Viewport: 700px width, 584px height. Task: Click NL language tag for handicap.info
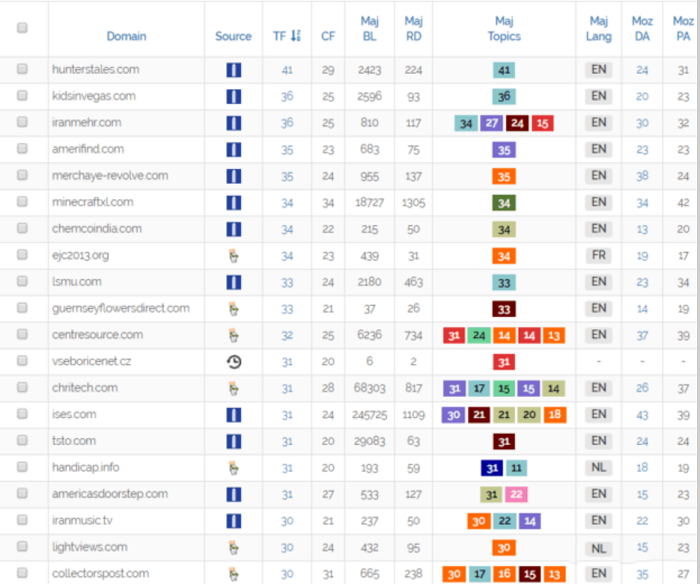(x=599, y=467)
